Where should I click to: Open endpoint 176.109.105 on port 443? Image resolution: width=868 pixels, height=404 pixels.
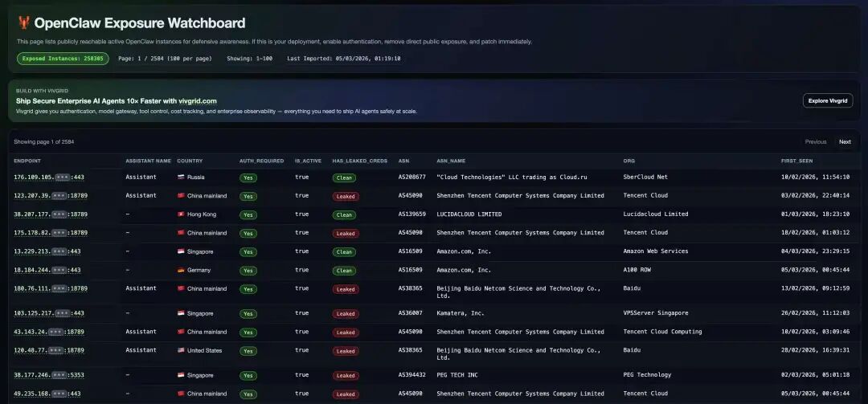49,177
